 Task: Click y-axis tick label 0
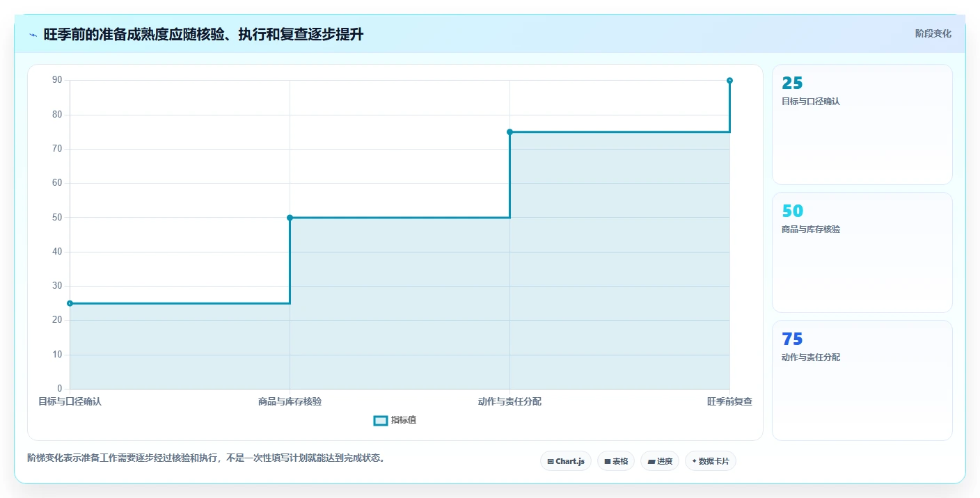(60, 389)
